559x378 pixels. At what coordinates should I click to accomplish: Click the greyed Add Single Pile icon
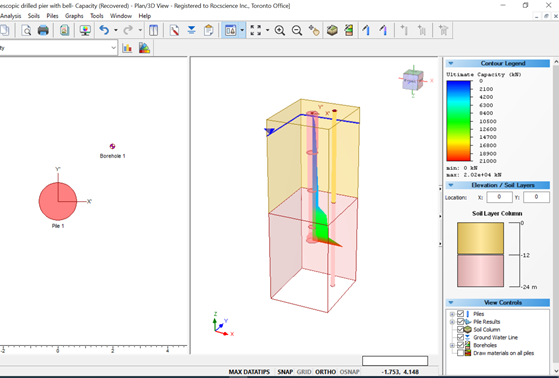(x=404, y=30)
